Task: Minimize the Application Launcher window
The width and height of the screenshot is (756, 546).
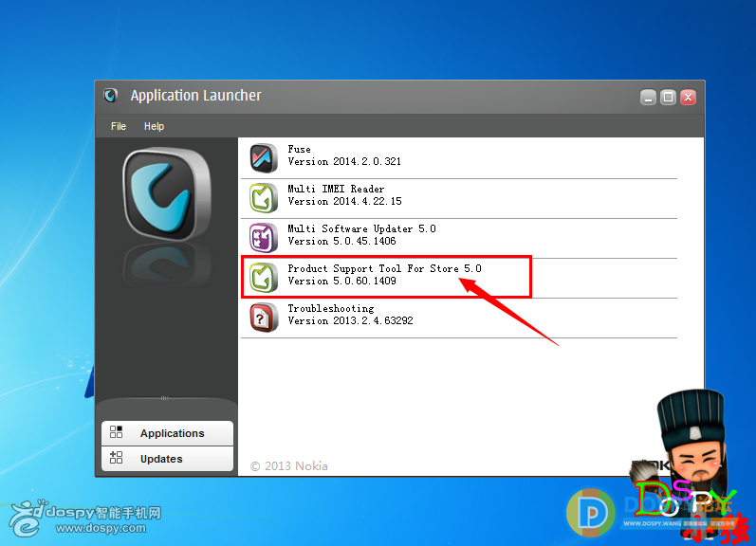Action: point(648,98)
